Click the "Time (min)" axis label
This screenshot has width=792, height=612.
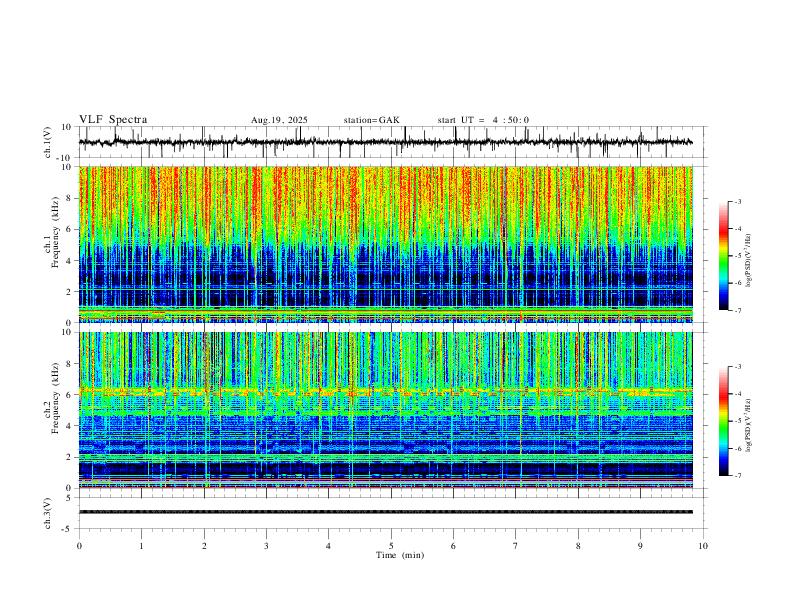[x=400, y=555]
